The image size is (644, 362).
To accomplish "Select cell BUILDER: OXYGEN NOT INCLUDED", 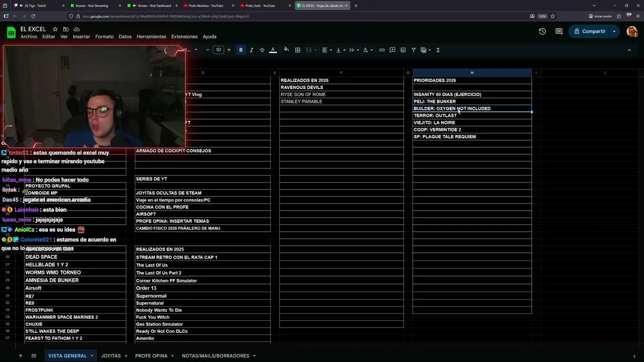I will 472,109.
